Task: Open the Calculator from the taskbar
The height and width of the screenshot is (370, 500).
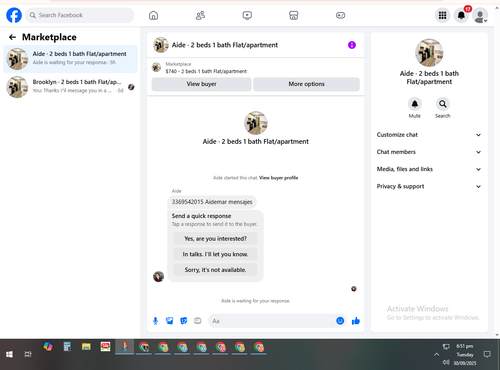Action: [67, 347]
